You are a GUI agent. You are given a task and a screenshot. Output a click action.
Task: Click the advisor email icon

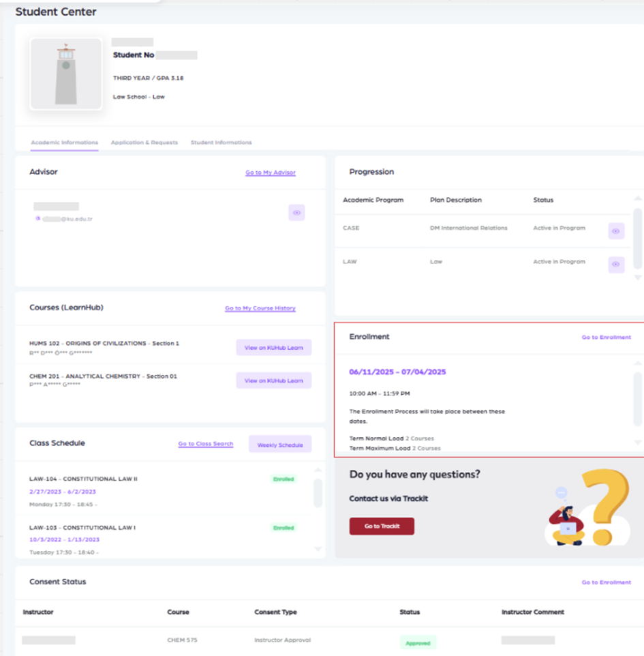click(x=38, y=219)
